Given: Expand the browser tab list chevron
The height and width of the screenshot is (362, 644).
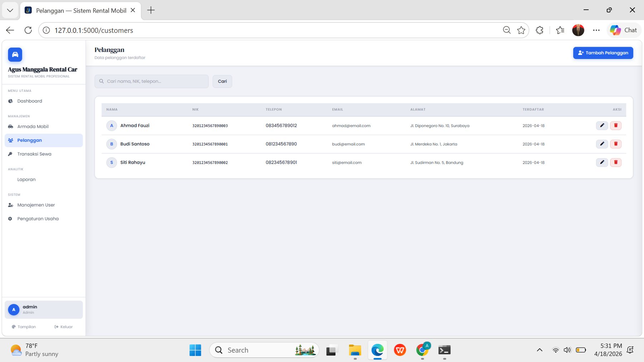Looking at the screenshot, I should (x=10, y=10).
